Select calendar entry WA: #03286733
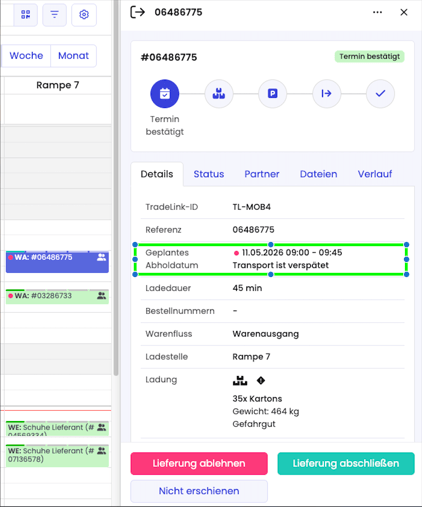This screenshot has width=422, height=507. [57, 296]
